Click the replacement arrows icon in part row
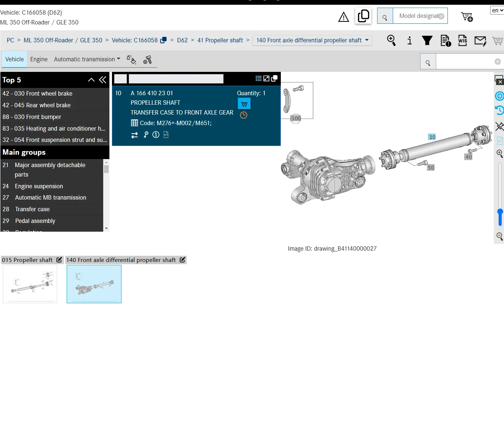Viewport: 504px width, 444px height. click(x=135, y=135)
